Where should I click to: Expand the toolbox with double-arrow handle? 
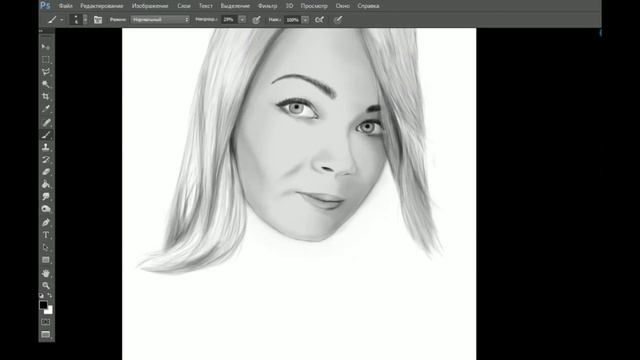[41, 31]
